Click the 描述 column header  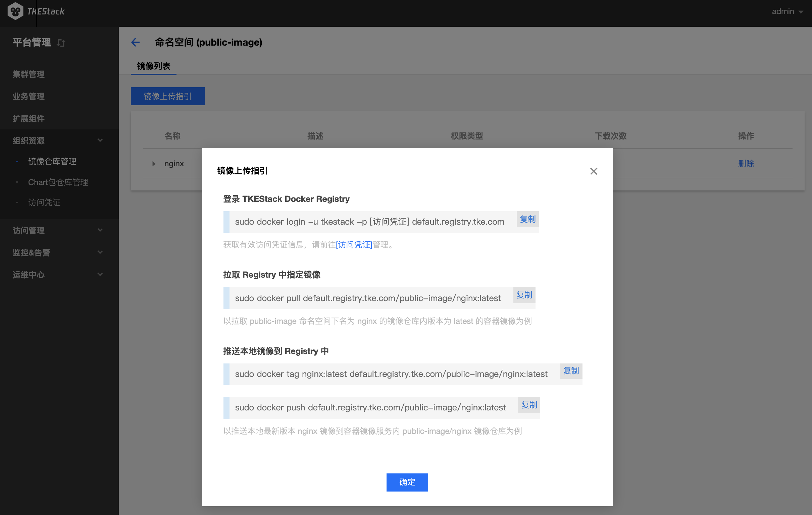[x=315, y=136]
